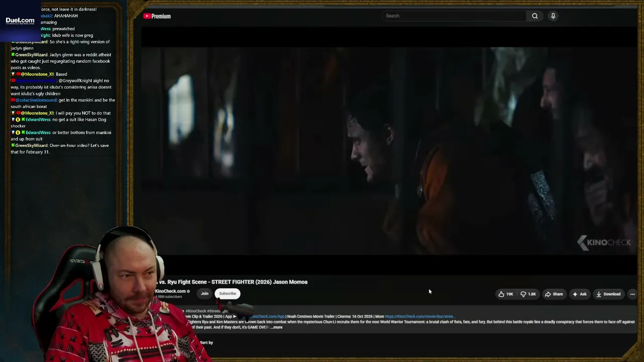Select the Street Fighter video title text

232,282
